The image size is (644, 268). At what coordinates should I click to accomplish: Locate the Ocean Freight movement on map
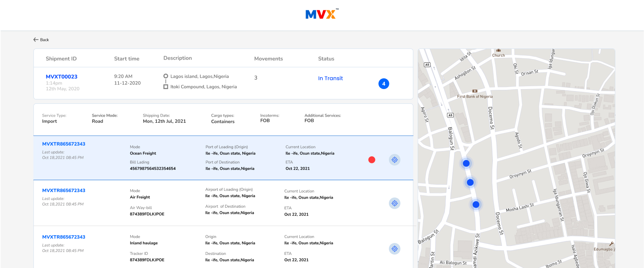click(394, 160)
